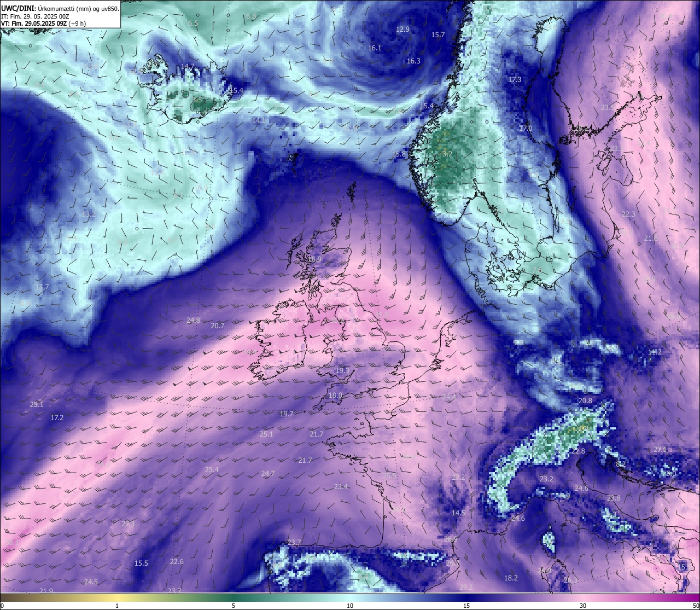Screen dimensions: 700x610
Task: Click the 18.0 value label
Action: click(335, 396)
